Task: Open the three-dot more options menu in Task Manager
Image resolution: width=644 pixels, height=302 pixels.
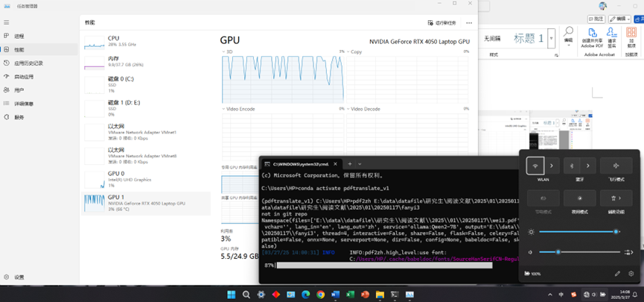Action: tap(469, 22)
